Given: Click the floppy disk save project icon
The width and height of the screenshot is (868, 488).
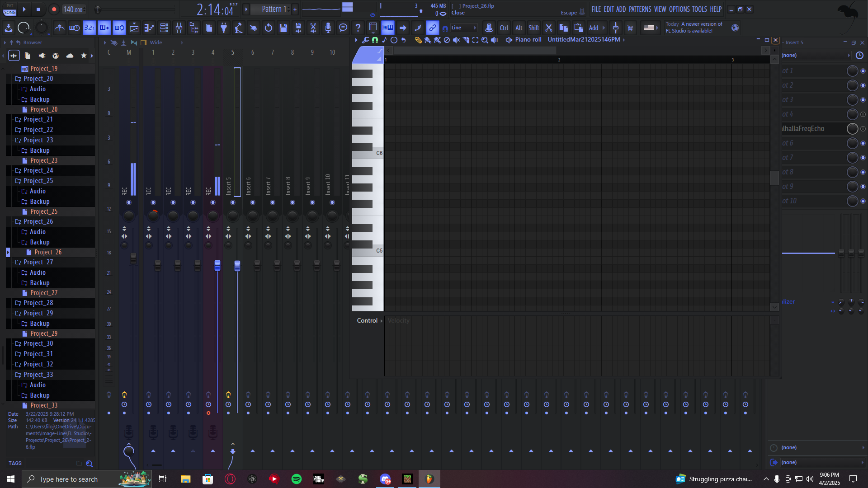Looking at the screenshot, I should point(283,28).
